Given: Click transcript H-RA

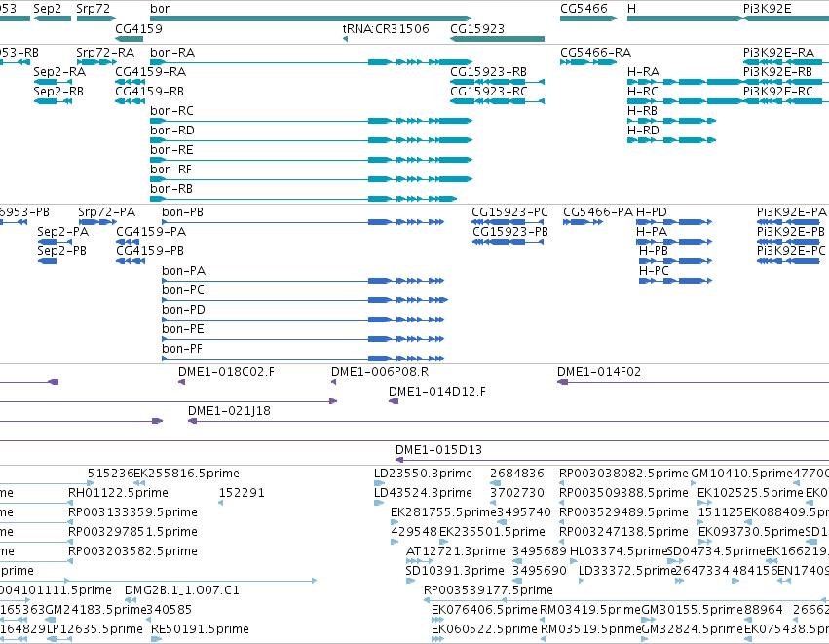Looking at the screenshot, I should point(686,82).
